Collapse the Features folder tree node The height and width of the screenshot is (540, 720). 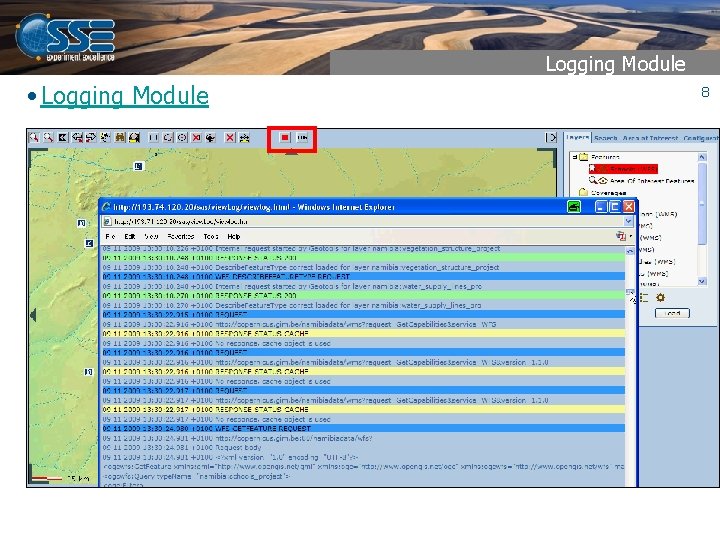tap(574, 157)
